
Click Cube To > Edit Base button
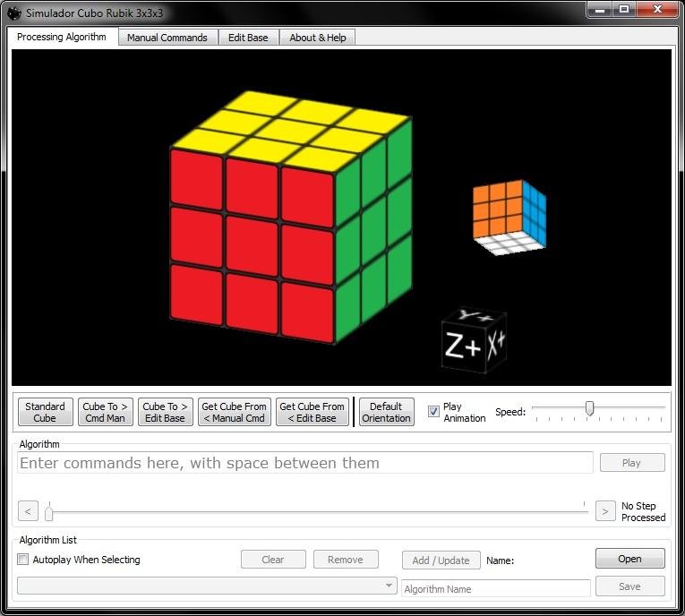point(165,412)
